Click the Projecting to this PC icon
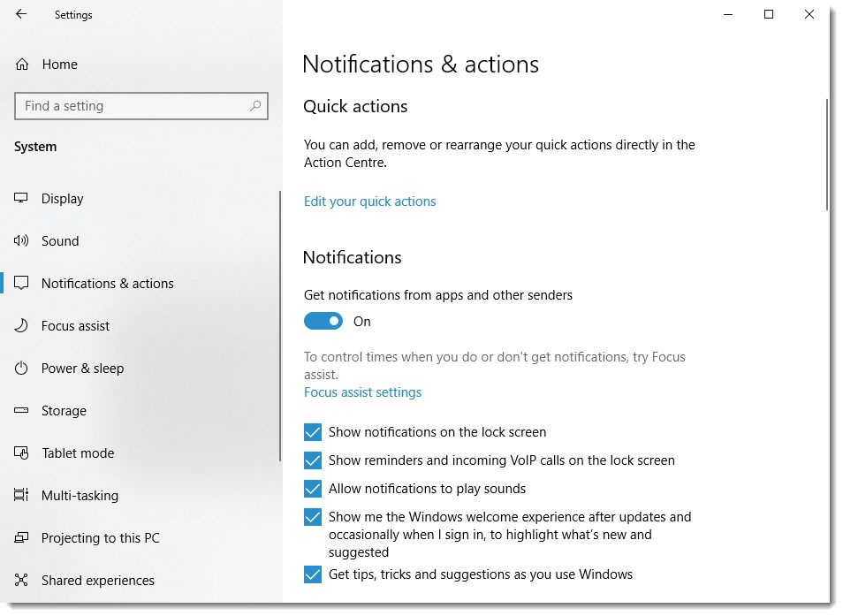843x616 pixels. (20, 537)
